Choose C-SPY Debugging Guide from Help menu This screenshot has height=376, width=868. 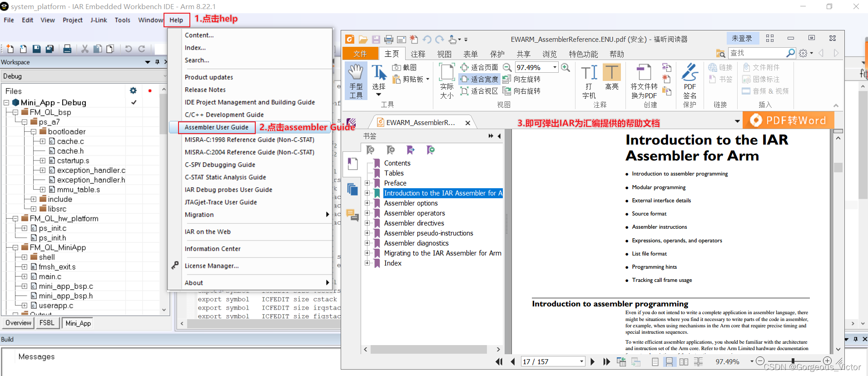[220, 165]
